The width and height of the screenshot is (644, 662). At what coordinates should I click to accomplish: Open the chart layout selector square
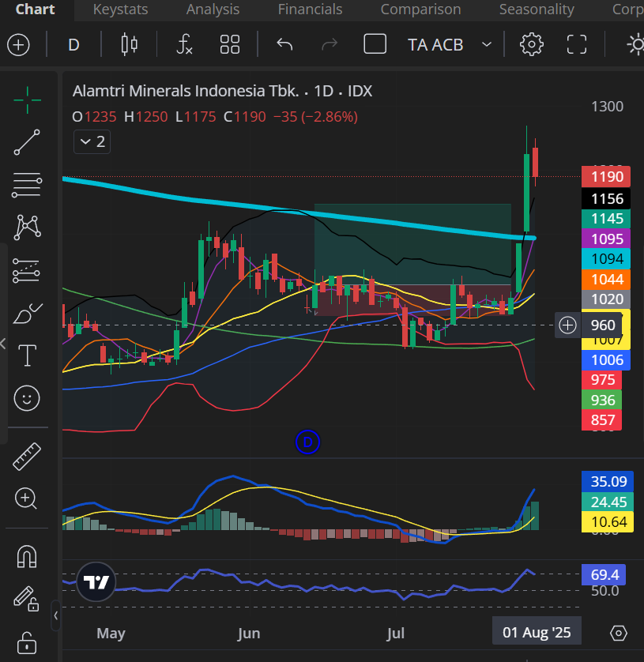[375, 44]
